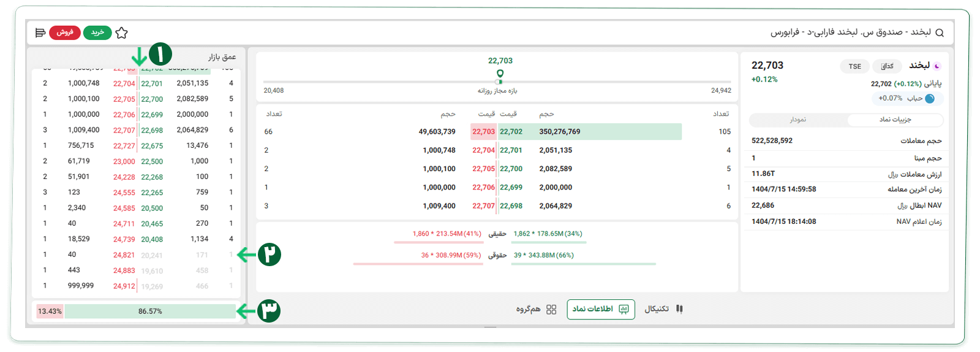Click the star favorite icon
Viewport: 980px width, 352px height.
[121, 33]
